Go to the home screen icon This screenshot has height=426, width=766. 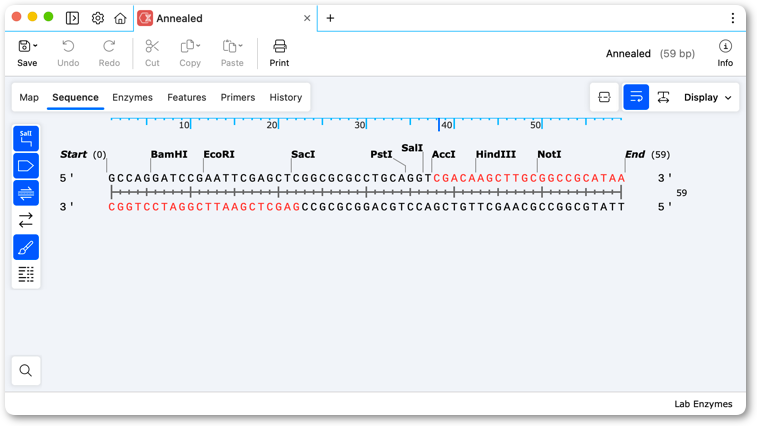click(x=120, y=18)
